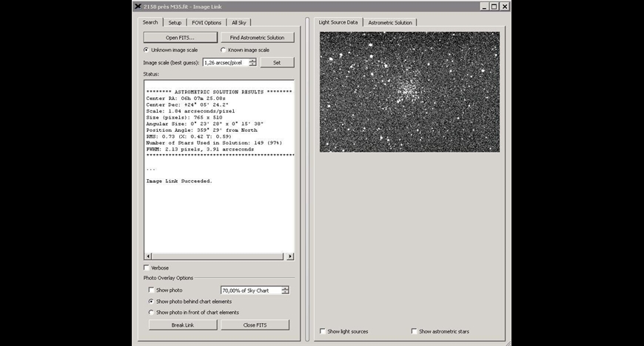Click the Break Link button
Screen dimensions: 644x346
183,325
